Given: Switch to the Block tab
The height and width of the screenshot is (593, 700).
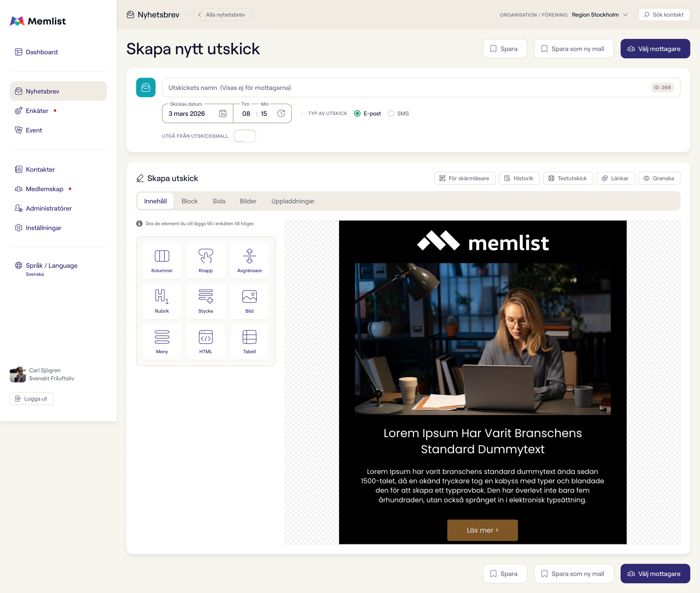Looking at the screenshot, I should (x=190, y=201).
